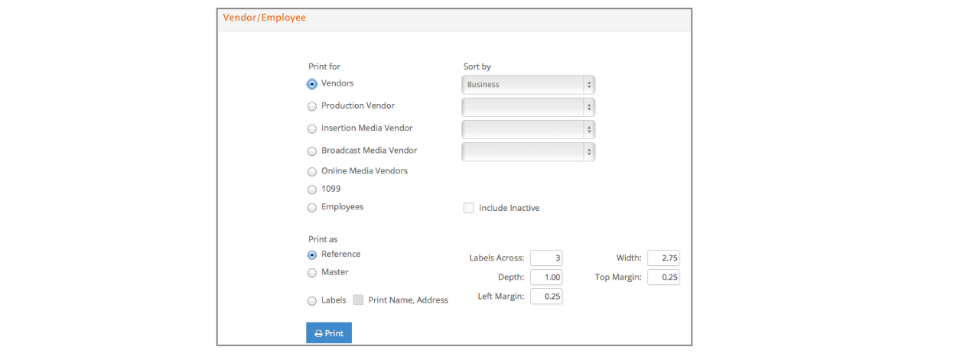Select the Vendors radio button
Viewport: 980px width, 360px height.
(x=312, y=84)
